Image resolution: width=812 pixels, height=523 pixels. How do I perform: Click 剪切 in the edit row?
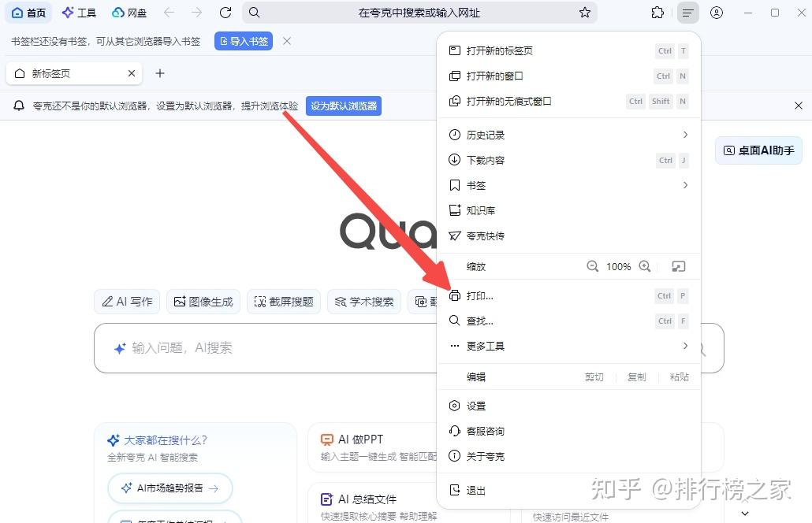594,377
